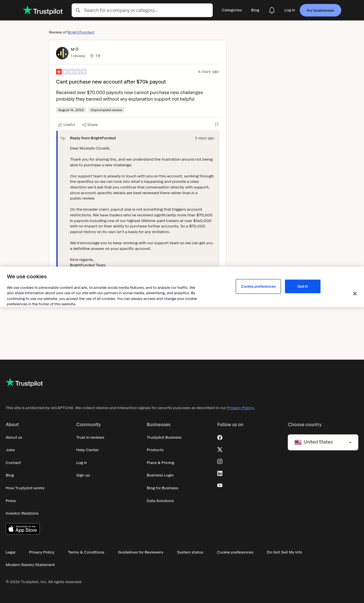Open the Products link
This screenshot has width=364, height=603.
[155, 450]
